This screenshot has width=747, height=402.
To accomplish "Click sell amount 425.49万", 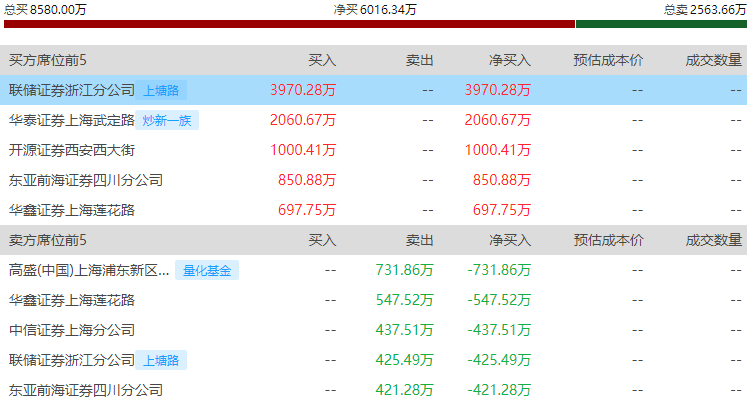I will click(x=404, y=360).
